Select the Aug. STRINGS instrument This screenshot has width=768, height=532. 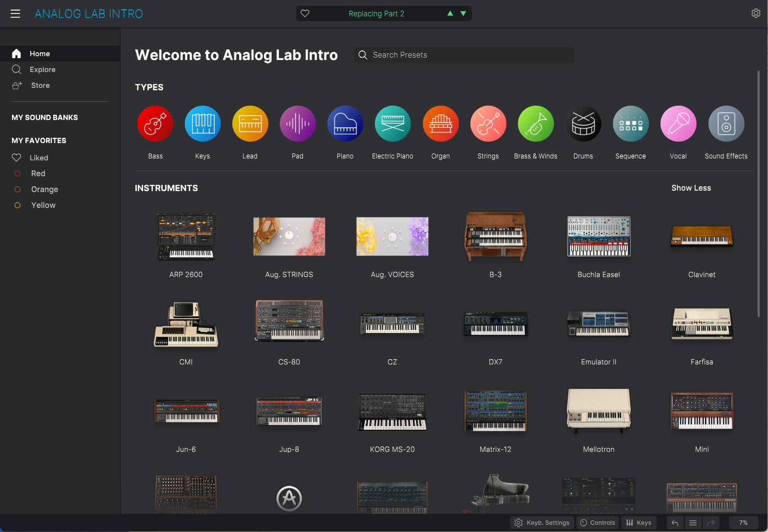289,236
